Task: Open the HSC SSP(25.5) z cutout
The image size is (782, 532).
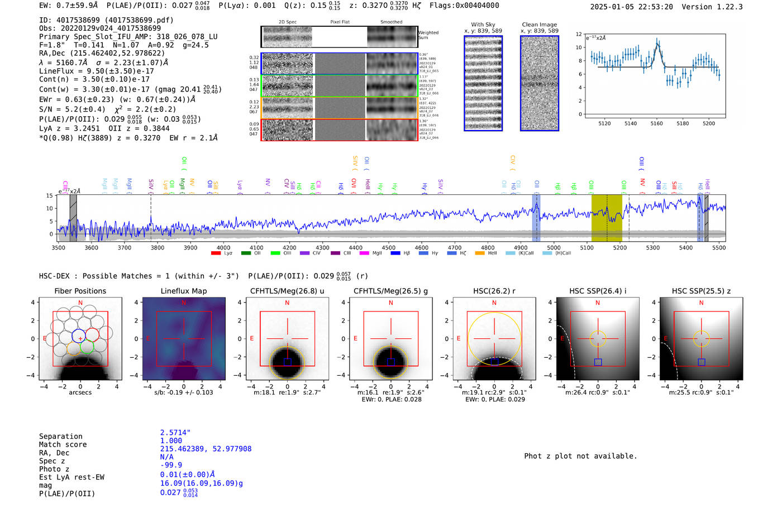Action: (702, 339)
